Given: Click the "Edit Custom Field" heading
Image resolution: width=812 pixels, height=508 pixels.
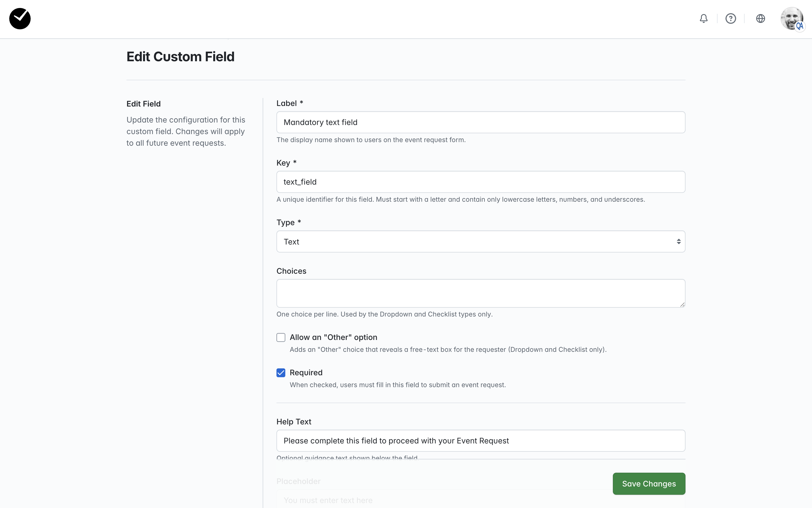Looking at the screenshot, I should 180,57.
